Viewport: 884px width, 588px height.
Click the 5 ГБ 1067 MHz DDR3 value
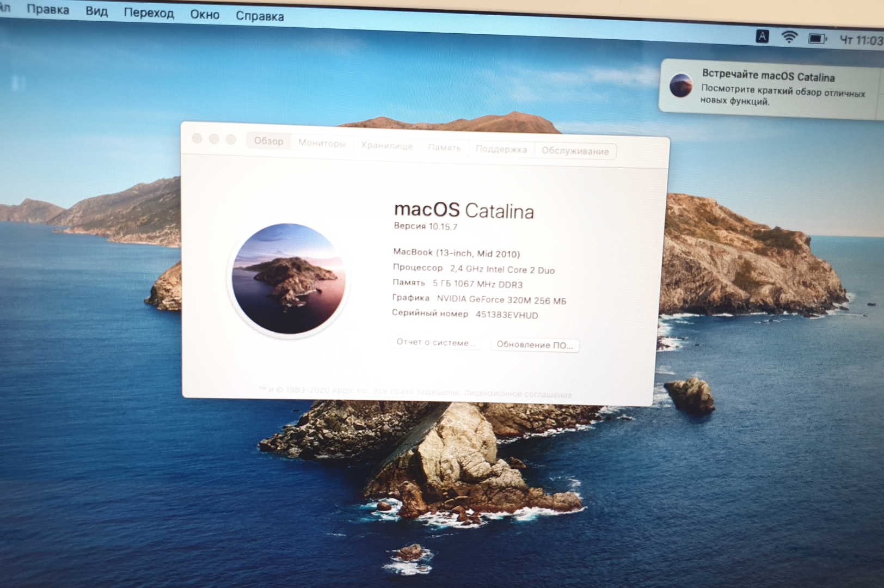coord(477,284)
